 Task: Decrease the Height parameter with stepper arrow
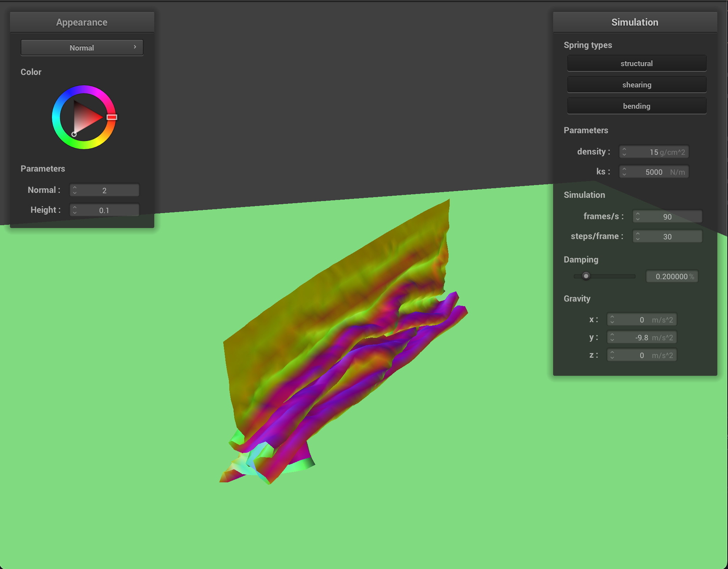[75, 212]
